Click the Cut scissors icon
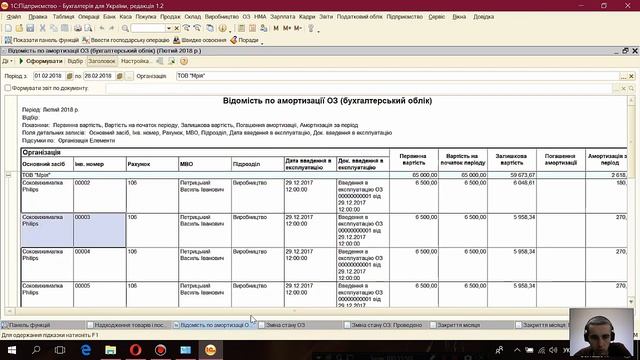 tap(42, 28)
